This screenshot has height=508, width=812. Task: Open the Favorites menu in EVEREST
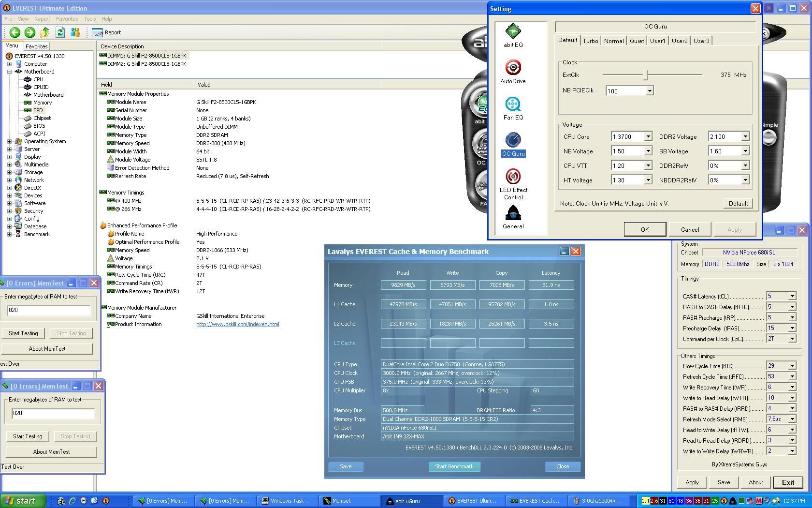pos(67,19)
